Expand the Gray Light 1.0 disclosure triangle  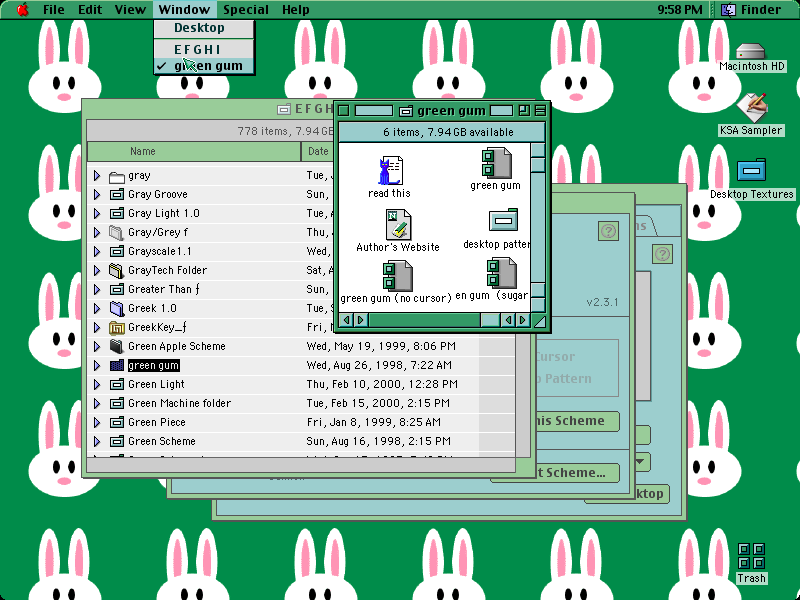click(x=97, y=213)
